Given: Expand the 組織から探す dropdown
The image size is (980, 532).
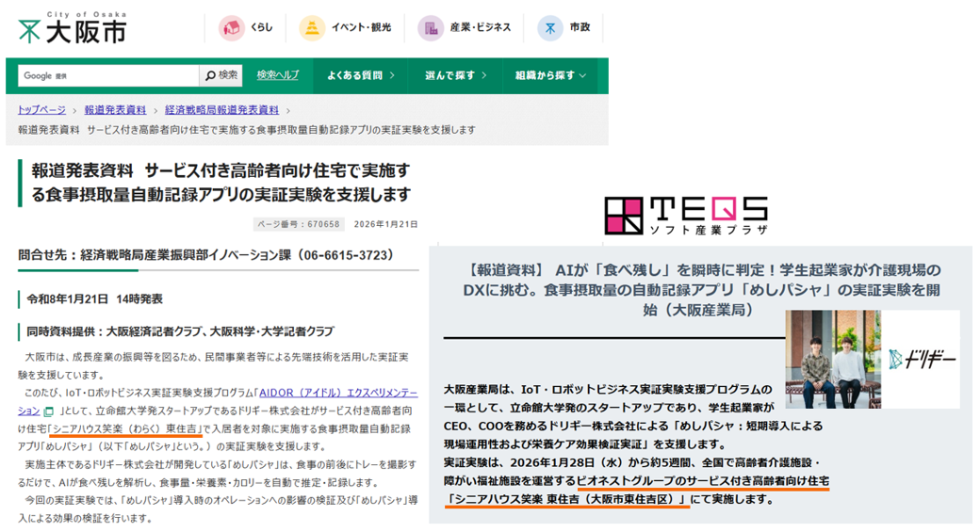Looking at the screenshot, I should [550, 75].
